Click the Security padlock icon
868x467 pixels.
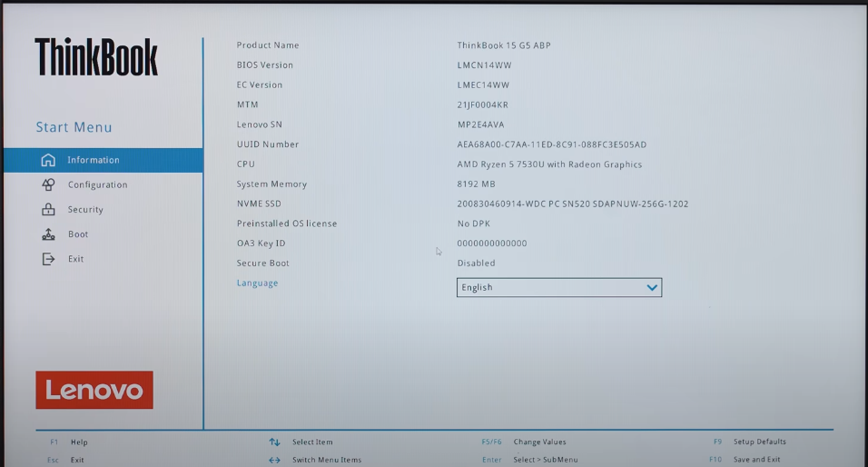coord(48,209)
